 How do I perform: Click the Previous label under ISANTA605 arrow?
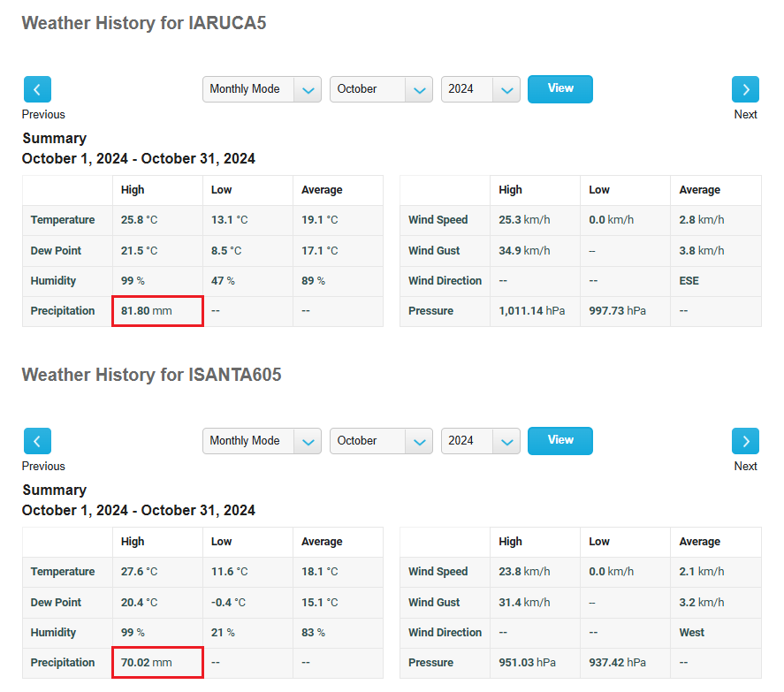coord(43,466)
